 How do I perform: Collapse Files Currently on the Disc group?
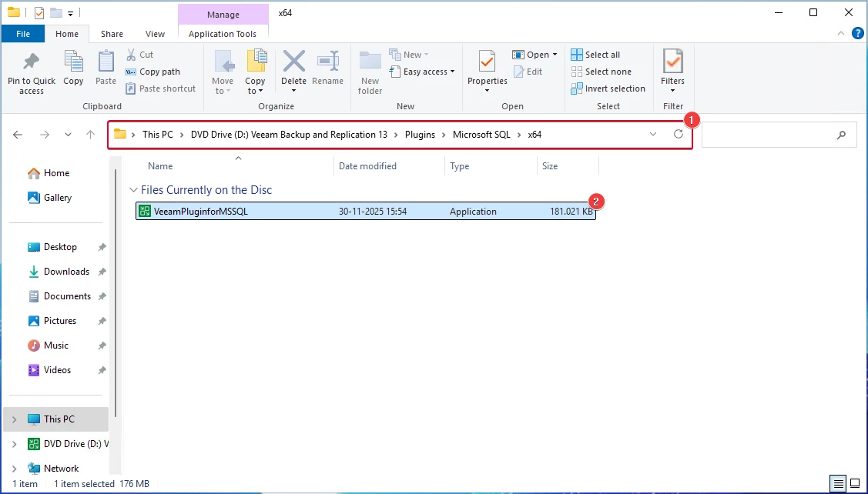(133, 190)
